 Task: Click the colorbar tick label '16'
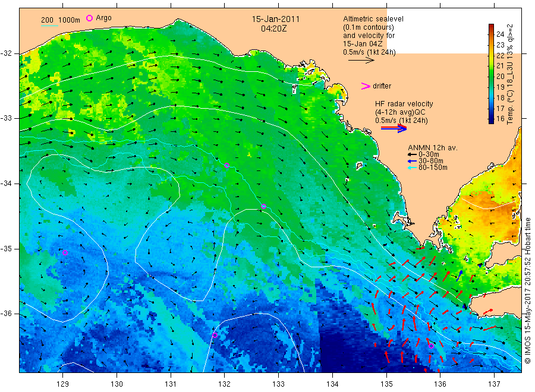pos(500,119)
